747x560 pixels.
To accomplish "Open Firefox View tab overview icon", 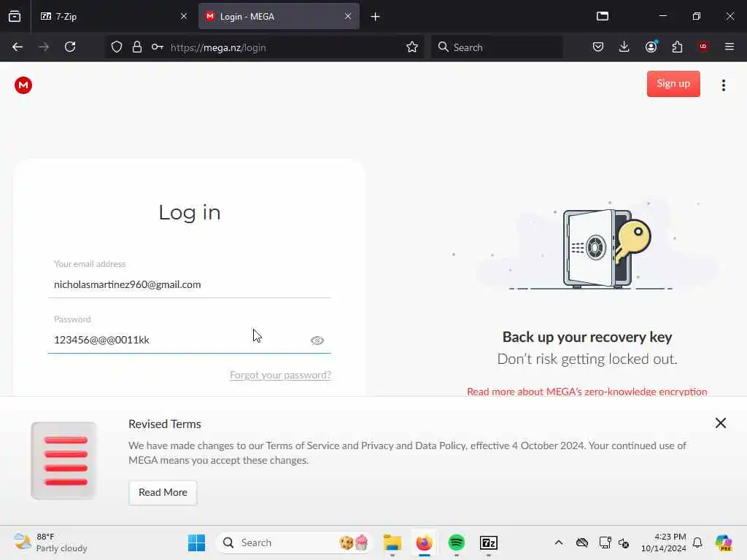I will click(x=602, y=17).
